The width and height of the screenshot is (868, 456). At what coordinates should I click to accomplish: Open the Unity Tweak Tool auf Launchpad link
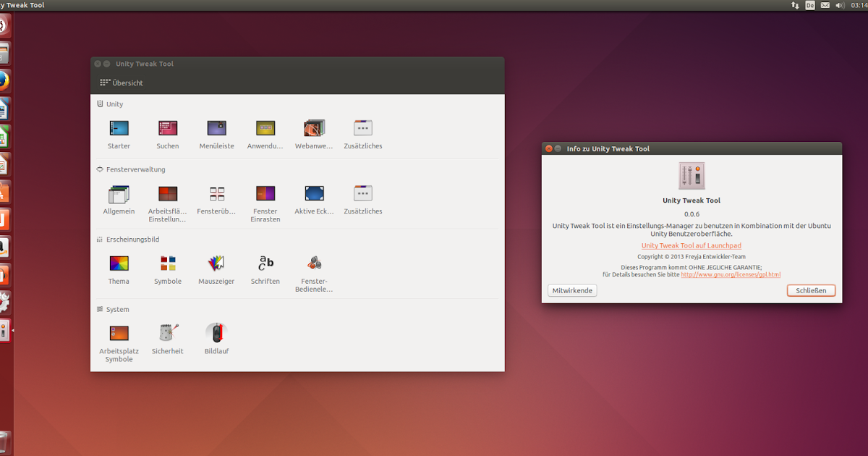692,246
